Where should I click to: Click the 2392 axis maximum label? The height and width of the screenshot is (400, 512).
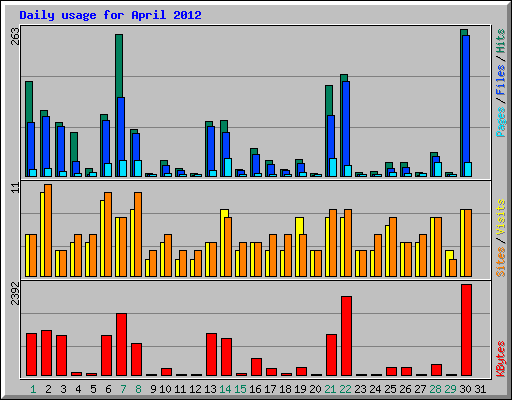[15, 293]
